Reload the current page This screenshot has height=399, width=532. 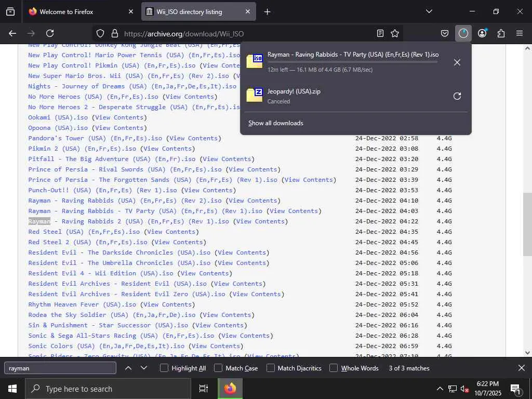point(50,33)
